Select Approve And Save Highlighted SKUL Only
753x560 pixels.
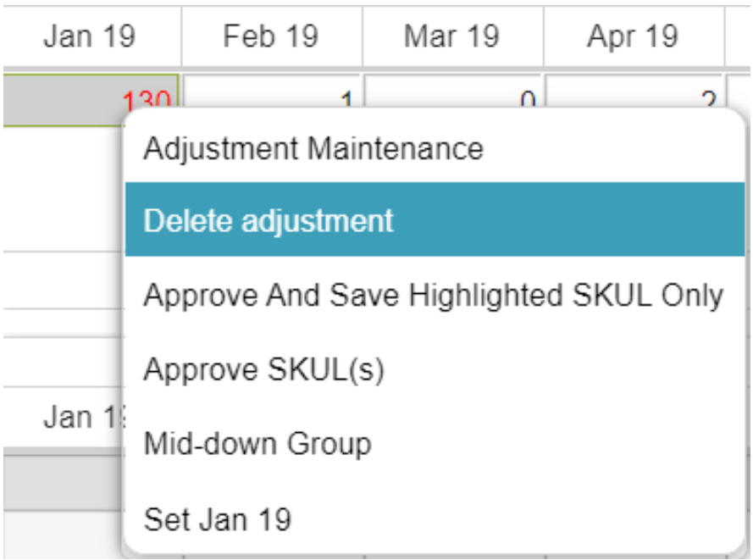(x=433, y=296)
